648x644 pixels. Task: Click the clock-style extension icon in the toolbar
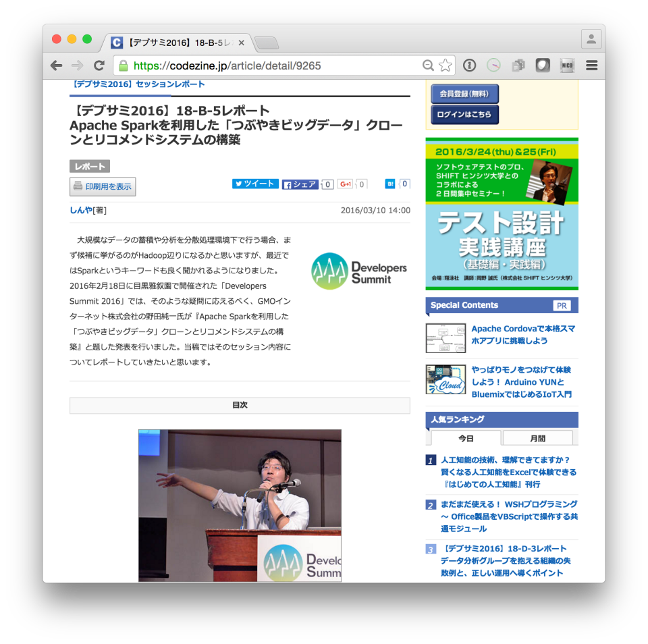(493, 65)
